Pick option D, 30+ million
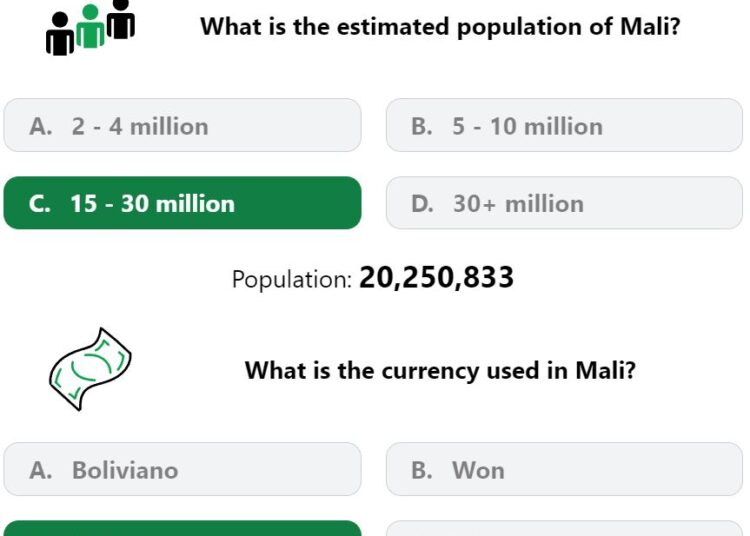750x536 pixels. 564,203
